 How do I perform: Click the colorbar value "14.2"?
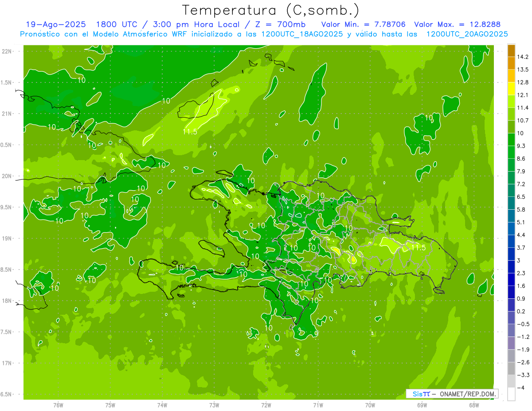(x=523, y=57)
